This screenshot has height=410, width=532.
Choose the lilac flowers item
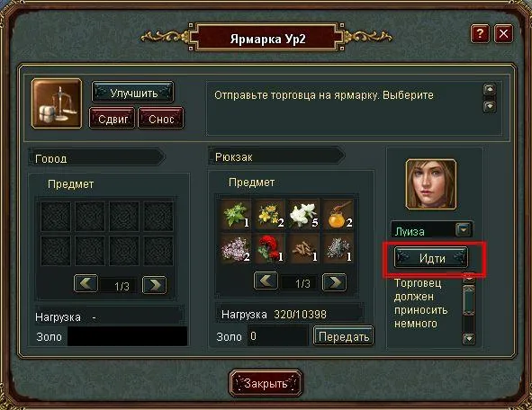[236, 248]
